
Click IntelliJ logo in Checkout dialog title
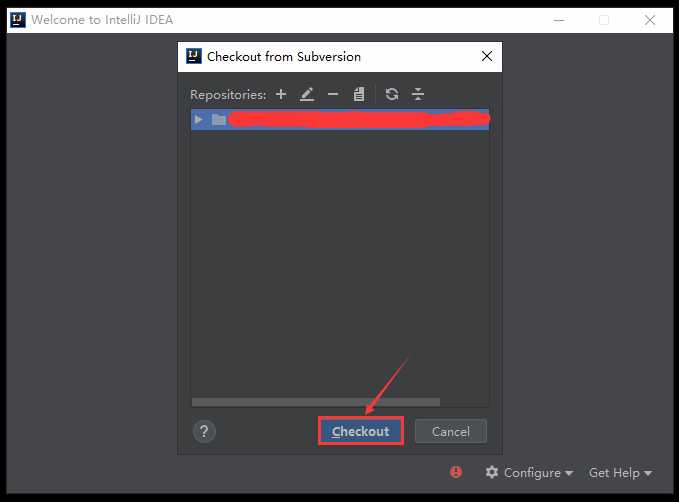194,56
